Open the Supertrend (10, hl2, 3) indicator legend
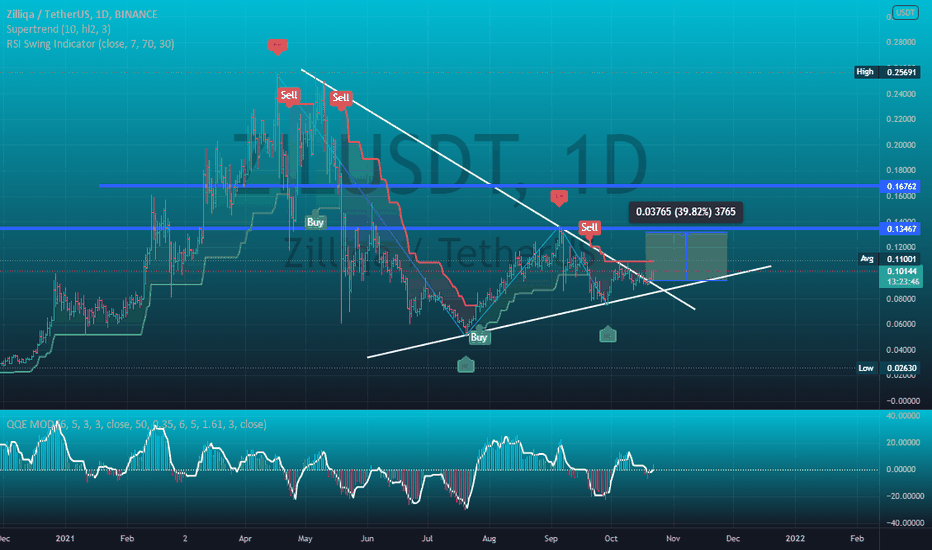This screenshot has height=550, width=932. 58,29
